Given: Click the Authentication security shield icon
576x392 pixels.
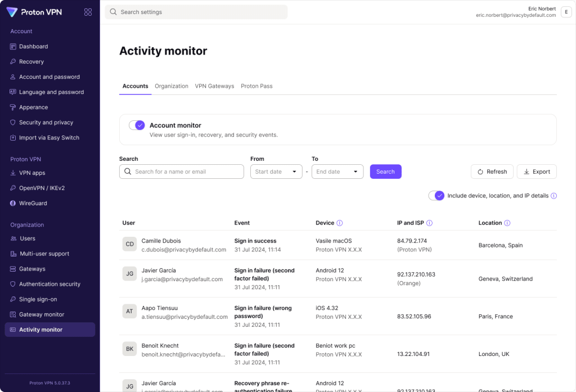Looking at the screenshot, I should click(x=13, y=284).
